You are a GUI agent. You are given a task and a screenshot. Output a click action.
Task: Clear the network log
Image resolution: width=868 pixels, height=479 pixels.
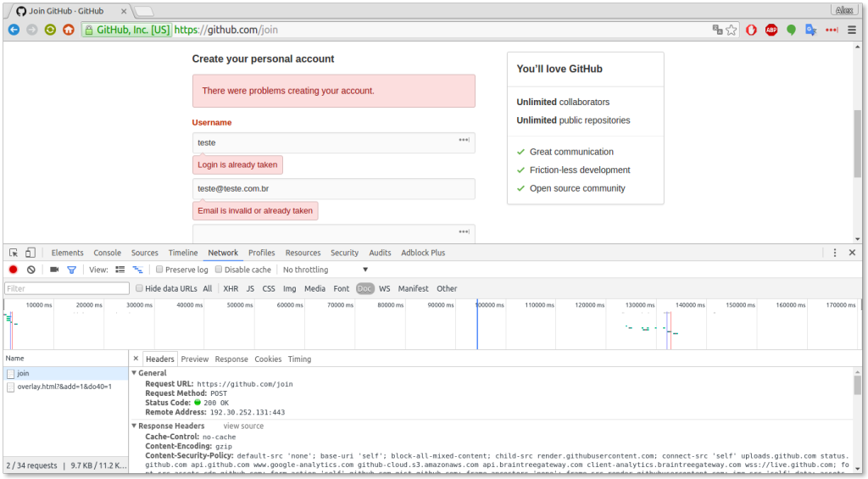point(31,270)
